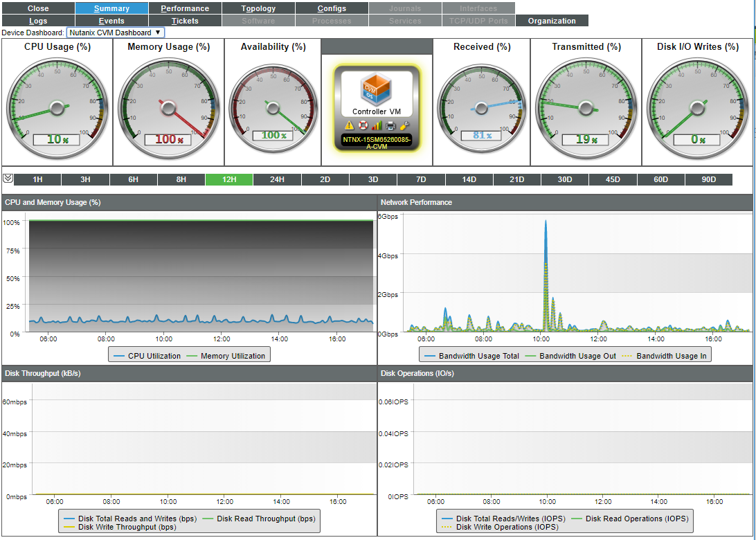
Task: Select the 90D time range
Action: pyautogui.click(x=709, y=179)
